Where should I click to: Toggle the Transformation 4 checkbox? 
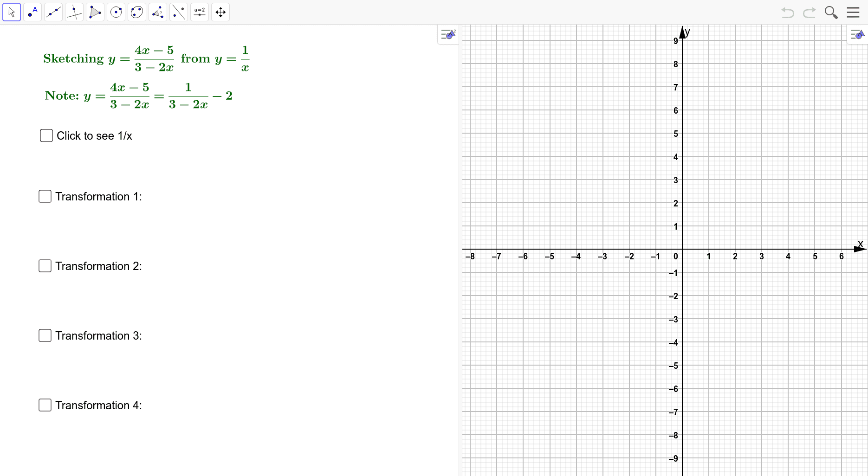pos(45,405)
